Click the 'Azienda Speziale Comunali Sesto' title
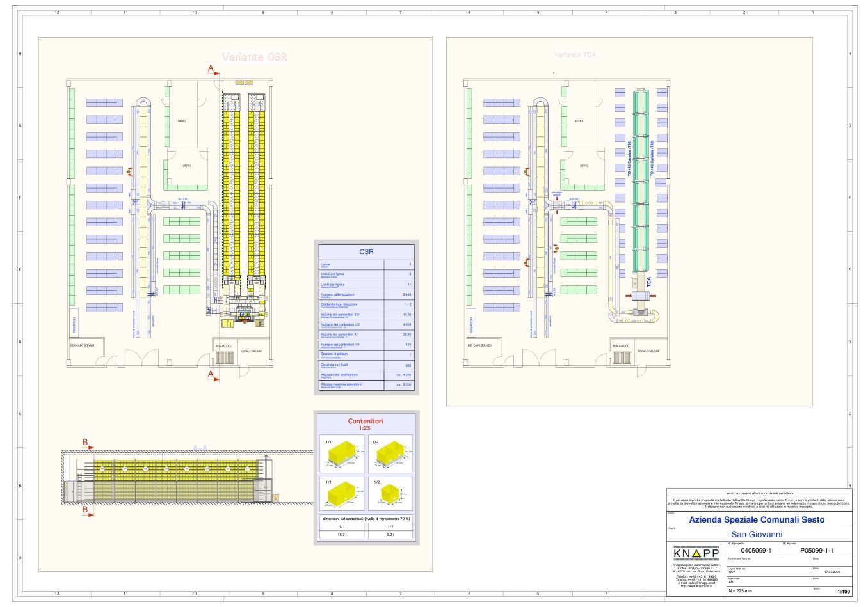 757,520
